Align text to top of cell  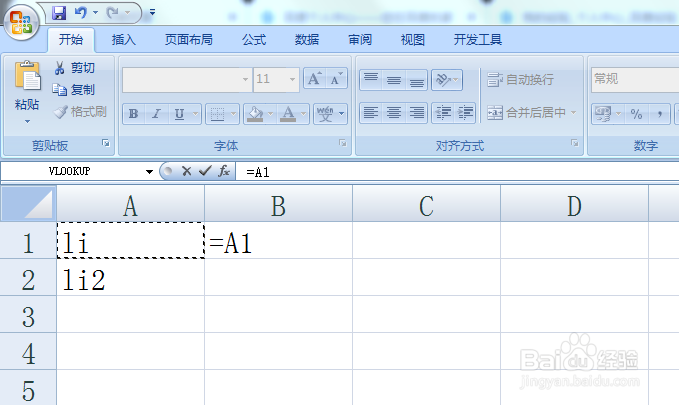(x=371, y=80)
